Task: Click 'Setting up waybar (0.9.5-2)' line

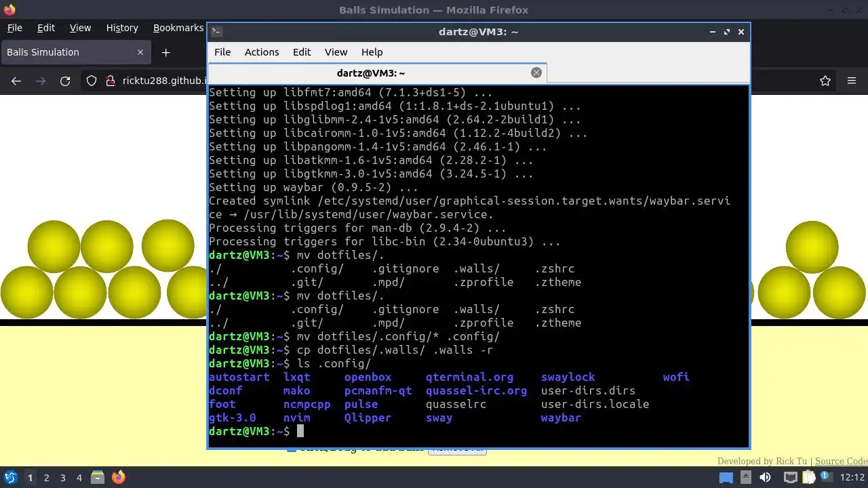Action: click(313, 187)
